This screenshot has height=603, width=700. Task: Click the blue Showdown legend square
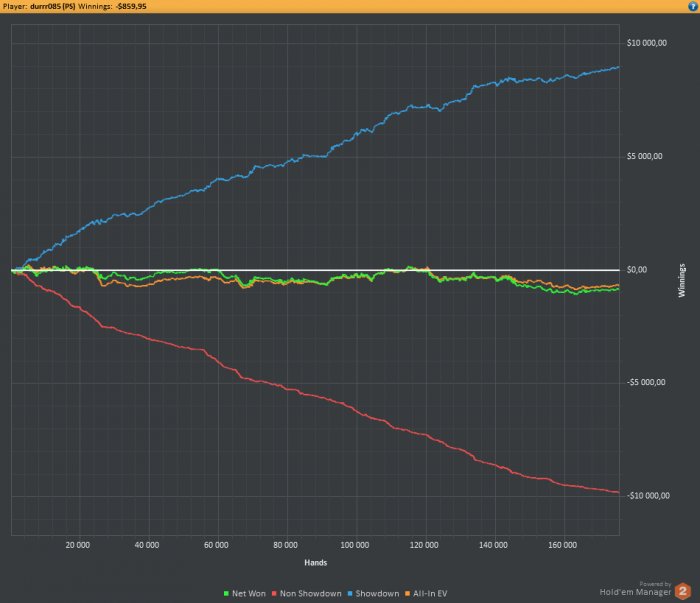coord(350,593)
